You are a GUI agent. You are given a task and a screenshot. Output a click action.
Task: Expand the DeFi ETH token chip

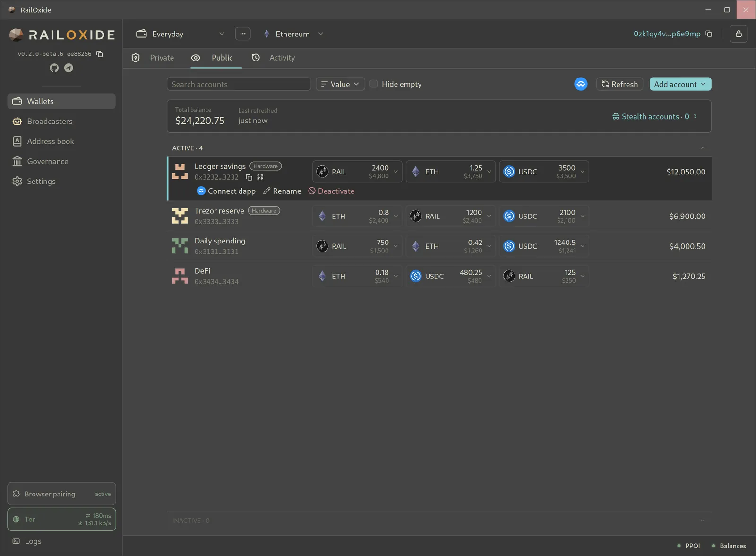[357, 276]
